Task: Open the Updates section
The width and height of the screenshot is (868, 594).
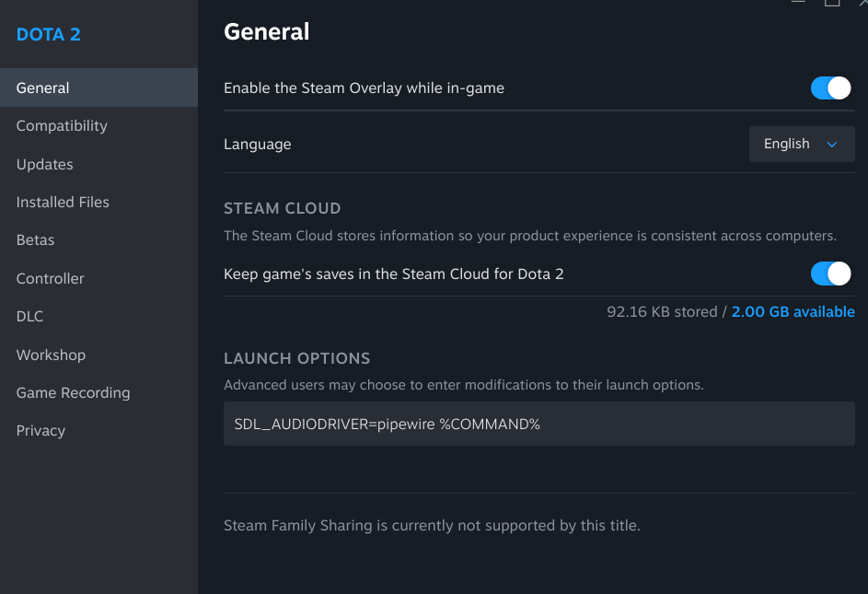Action: click(98, 164)
